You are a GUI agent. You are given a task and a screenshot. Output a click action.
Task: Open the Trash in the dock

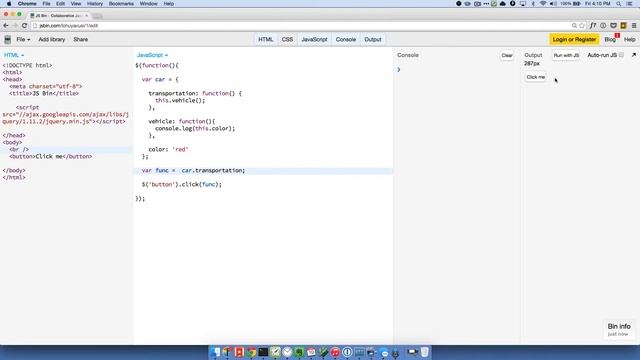point(424,352)
